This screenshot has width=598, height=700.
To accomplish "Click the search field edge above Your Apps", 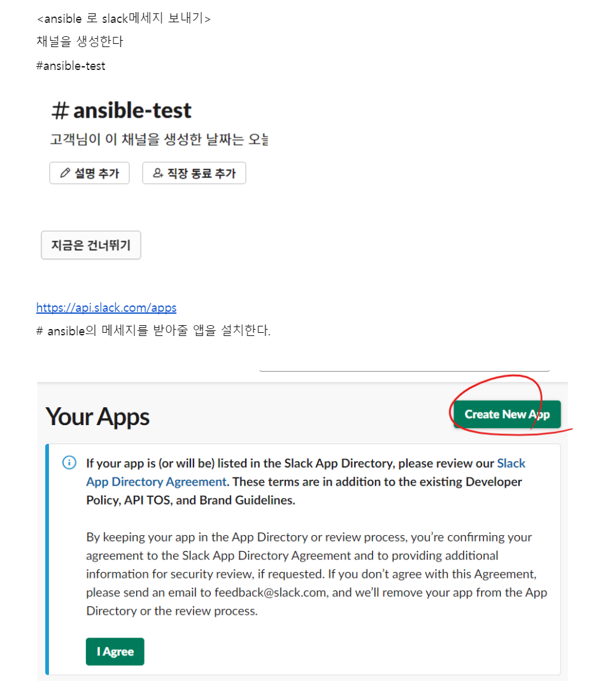I will (x=404, y=370).
